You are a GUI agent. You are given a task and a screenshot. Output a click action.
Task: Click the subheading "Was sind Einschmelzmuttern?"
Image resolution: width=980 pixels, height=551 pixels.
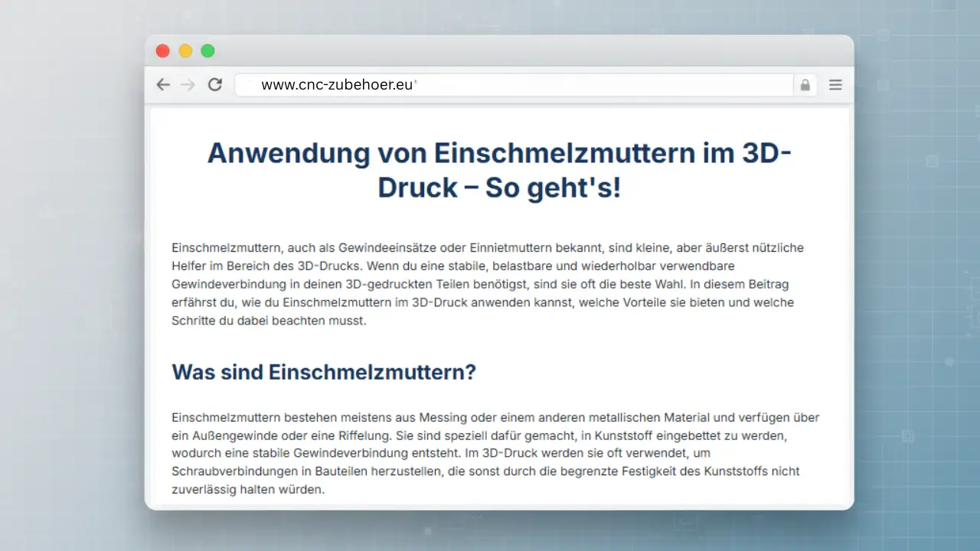tap(324, 373)
